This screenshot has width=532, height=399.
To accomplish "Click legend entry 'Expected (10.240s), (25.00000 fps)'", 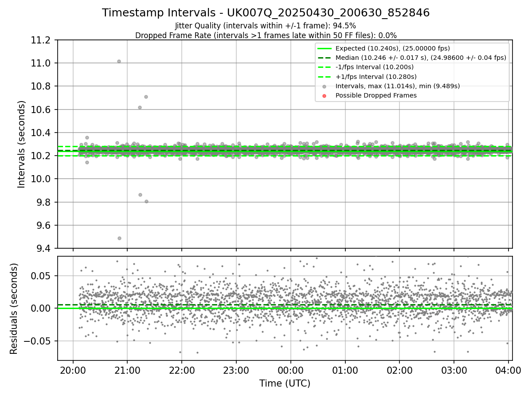I will click(392, 48).
